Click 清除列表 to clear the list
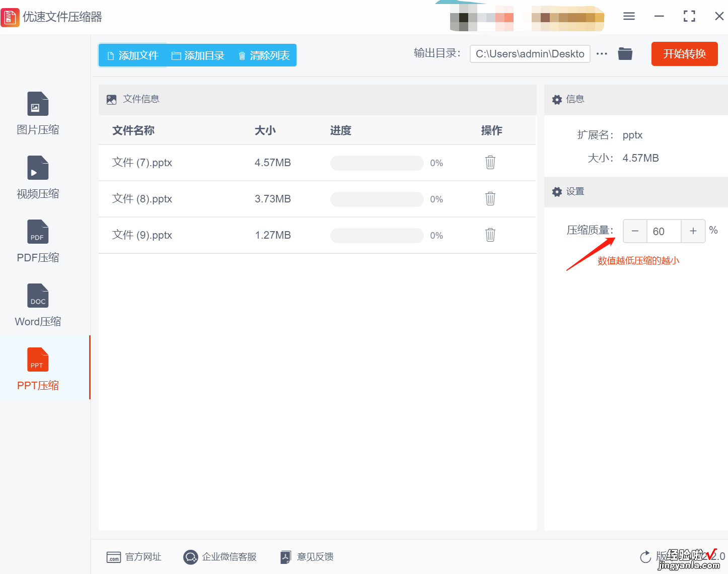 click(x=264, y=55)
